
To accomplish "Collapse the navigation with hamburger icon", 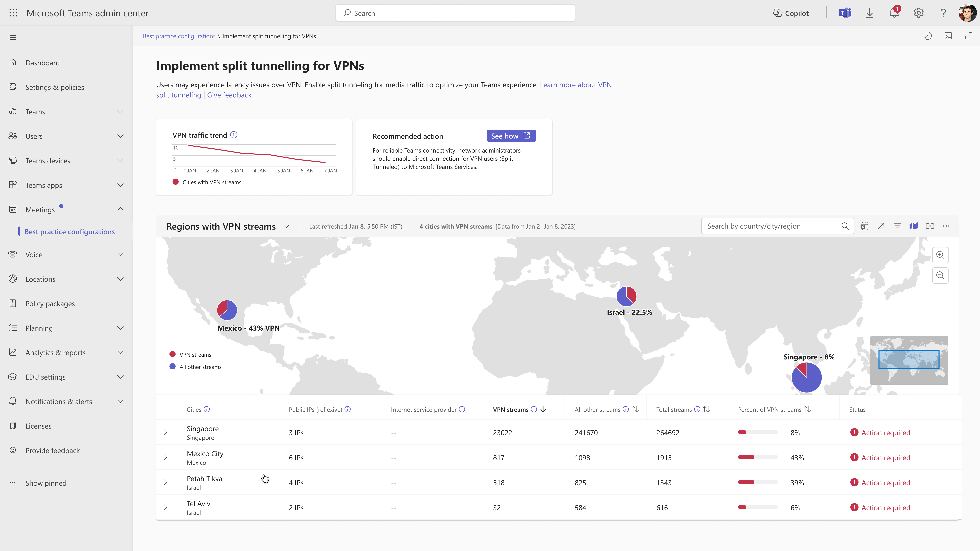I will (x=13, y=37).
